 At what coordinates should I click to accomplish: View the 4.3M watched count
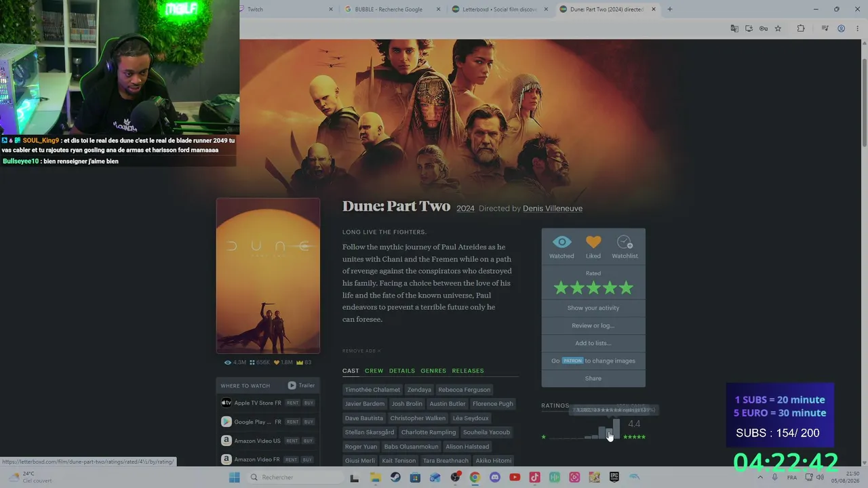point(235,363)
